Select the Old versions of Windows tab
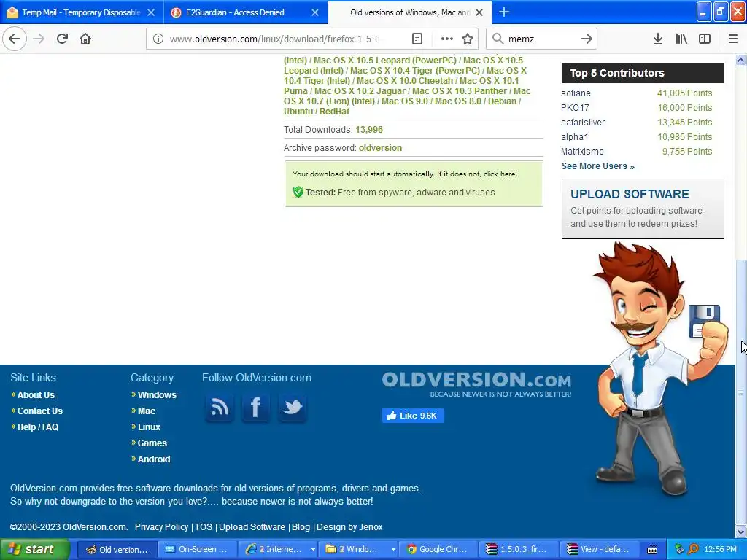747x560 pixels. (410, 12)
